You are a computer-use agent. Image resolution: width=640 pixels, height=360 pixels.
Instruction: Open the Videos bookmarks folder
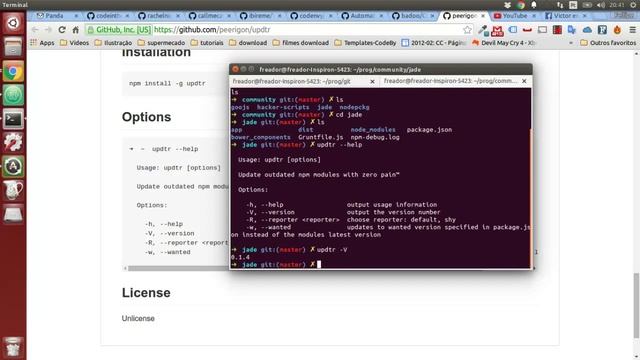tap(74, 42)
